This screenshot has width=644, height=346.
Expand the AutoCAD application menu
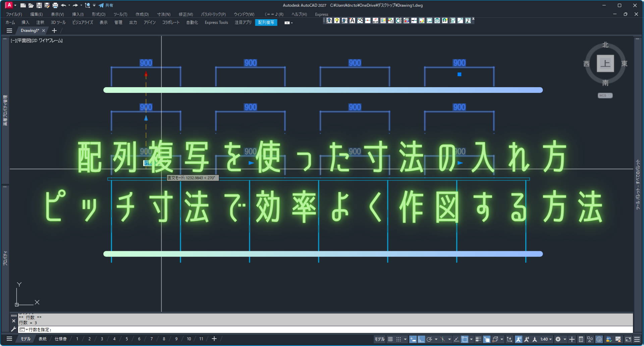pos(9,5)
